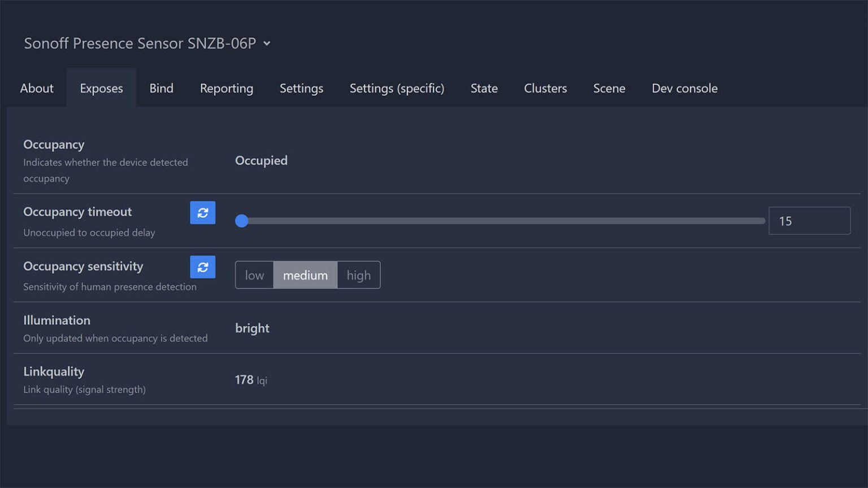View the State tab
Screen dimensions: 868x488
pos(484,88)
